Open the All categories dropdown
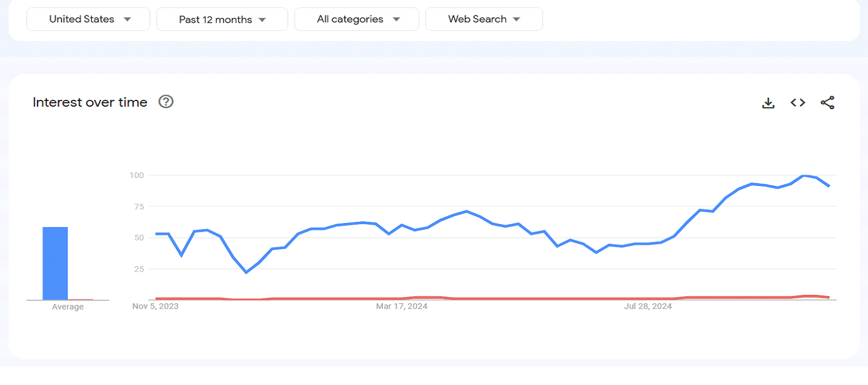The image size is (868, 385). point(357,19)
